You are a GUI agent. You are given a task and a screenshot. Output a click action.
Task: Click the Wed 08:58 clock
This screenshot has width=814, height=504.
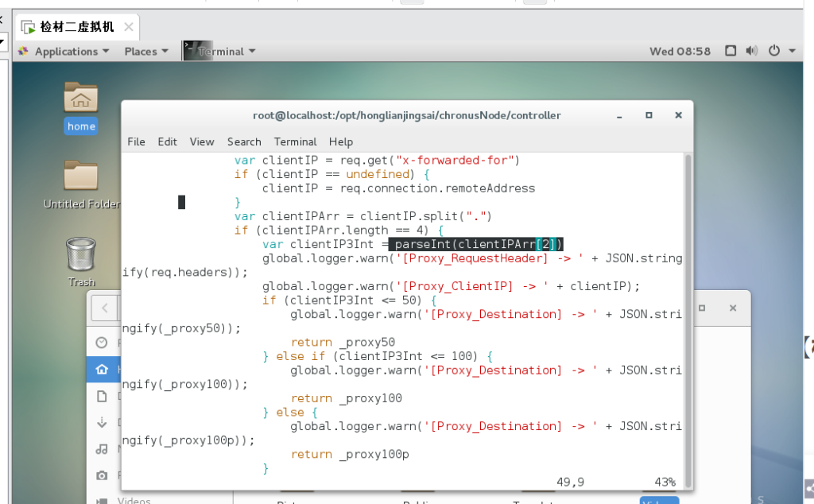(680, 51)
